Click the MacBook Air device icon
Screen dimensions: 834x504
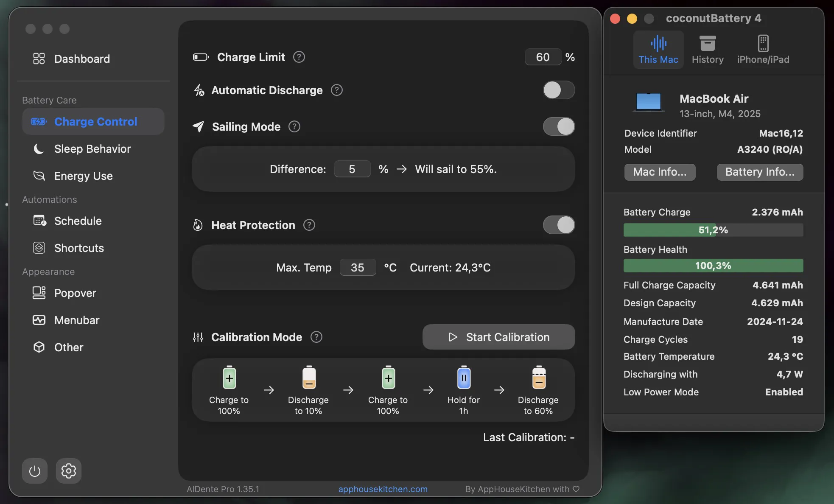click(x=648, y=102)
